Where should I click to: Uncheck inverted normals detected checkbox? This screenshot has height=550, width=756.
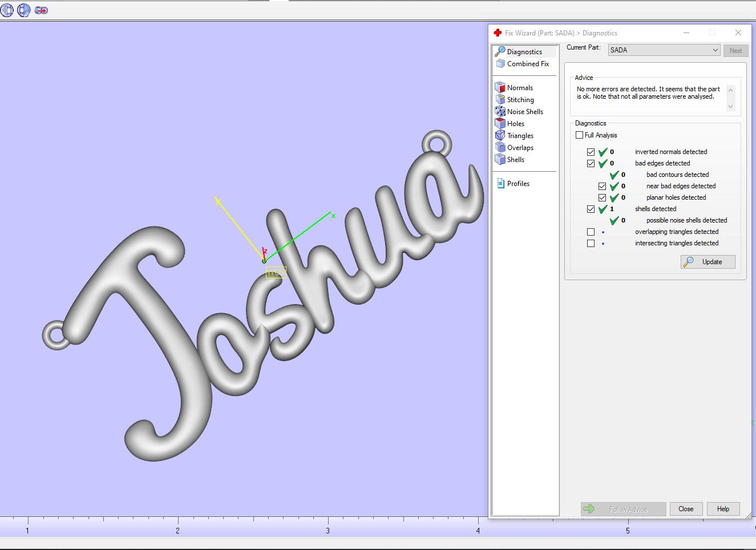click(x=591, y=152)
